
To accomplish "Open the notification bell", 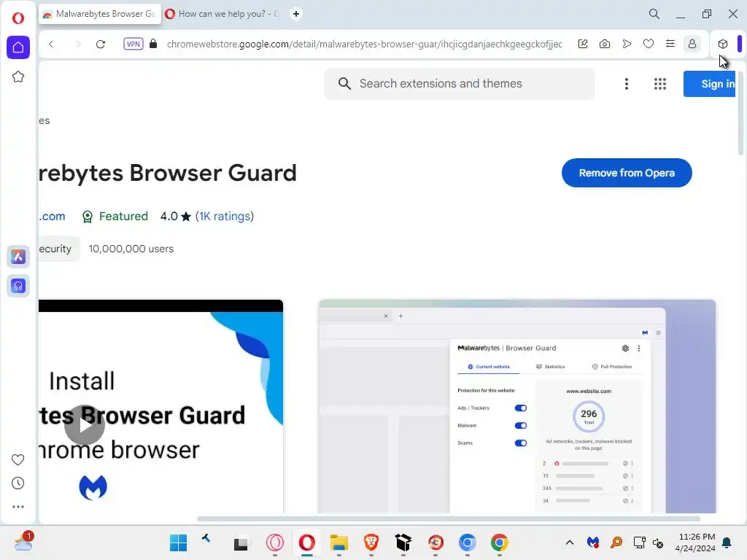I will pyautogui.click(x=727, y=542).
